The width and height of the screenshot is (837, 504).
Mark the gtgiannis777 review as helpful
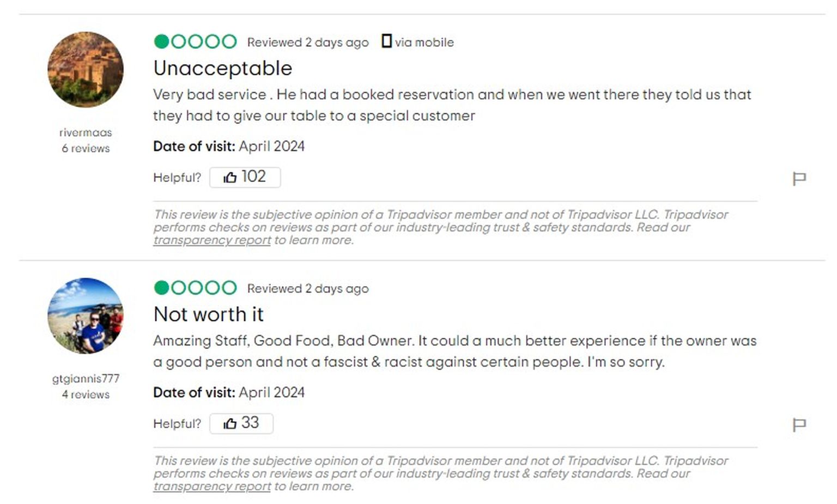click(241, 424)
